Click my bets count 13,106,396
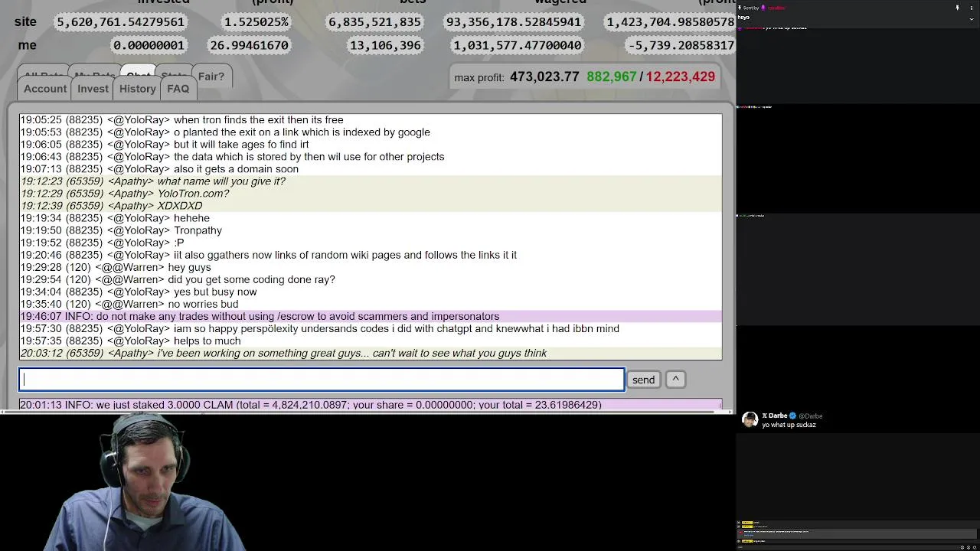Image resolution: width=980 pixels, height=551 pixels. 384,45
